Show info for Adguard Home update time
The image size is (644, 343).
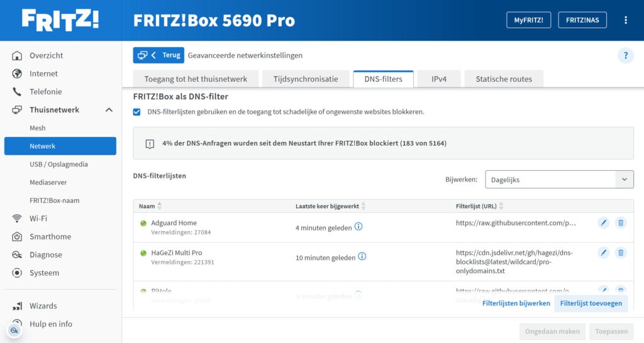[x=358, y=227]
